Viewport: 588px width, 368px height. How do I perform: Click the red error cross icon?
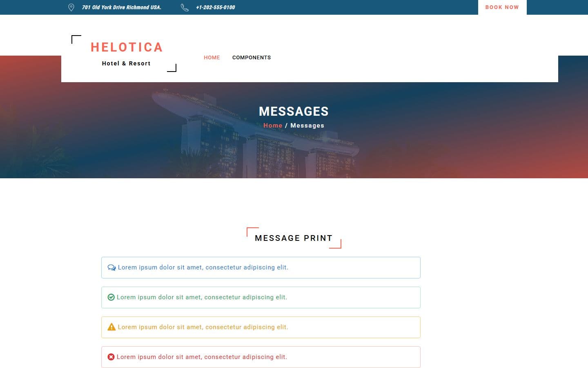point(111,357)
